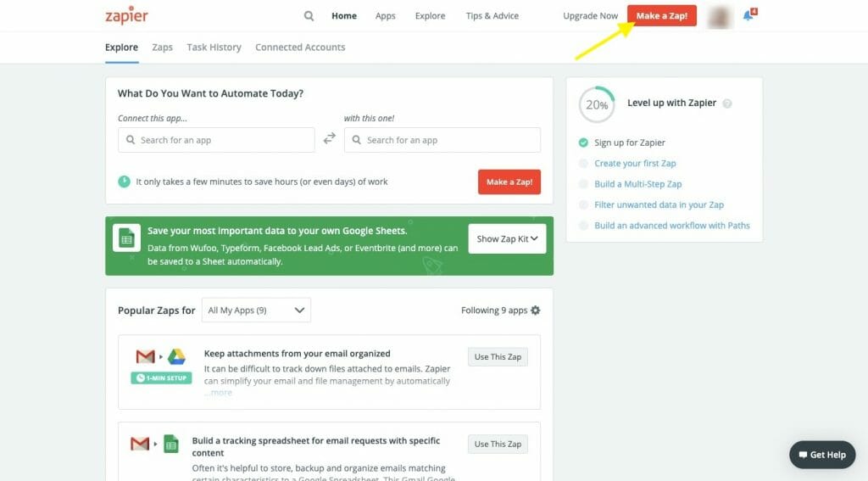Expand the Show Zap Kit dropdown
The height and width of the screenshot is (481, 868).
[507, 239]
